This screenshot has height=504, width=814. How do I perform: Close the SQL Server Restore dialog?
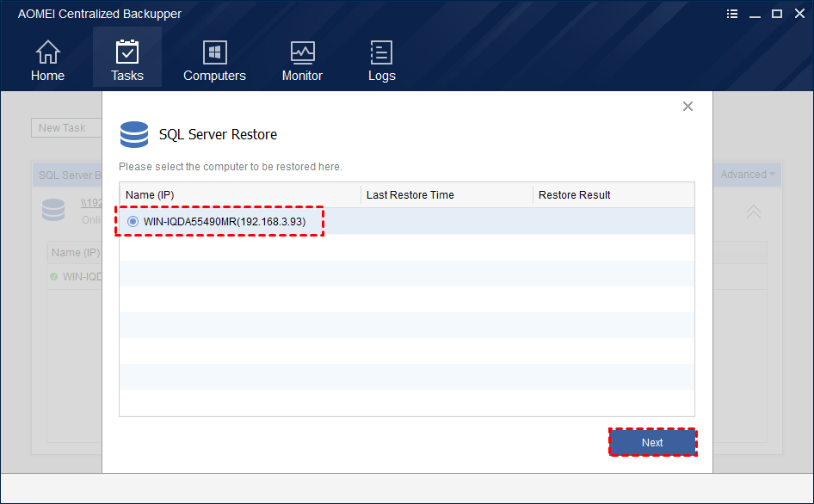688,107
